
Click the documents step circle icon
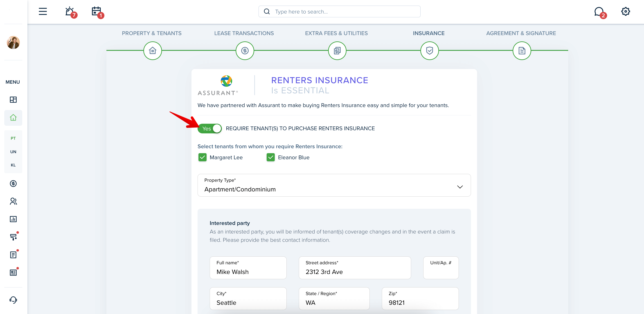(337, 51)
